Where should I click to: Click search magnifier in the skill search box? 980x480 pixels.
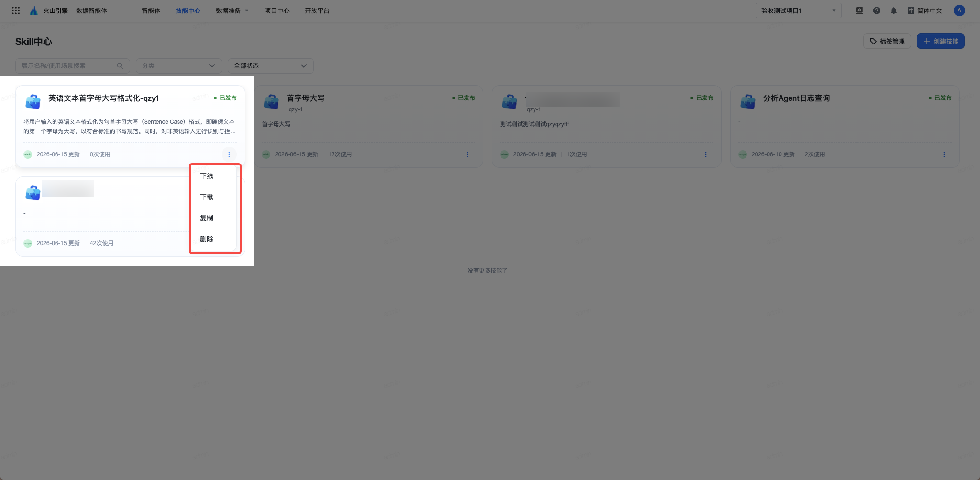point(120,66)
